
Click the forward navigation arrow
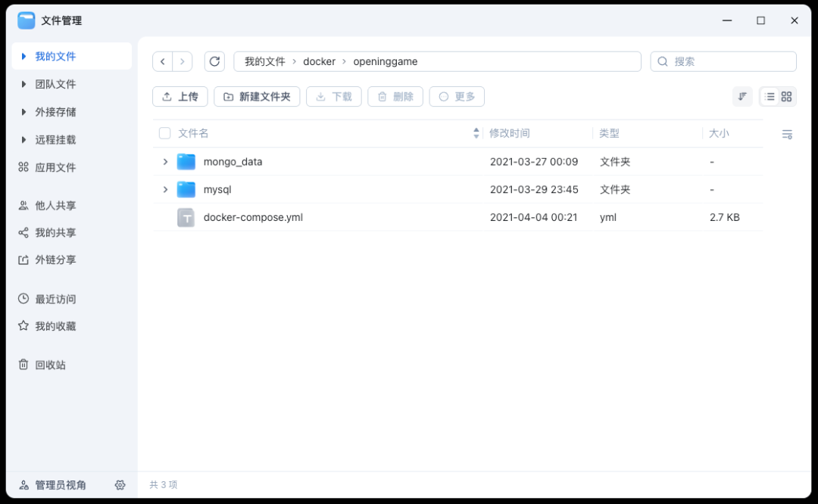coord(182,61)
